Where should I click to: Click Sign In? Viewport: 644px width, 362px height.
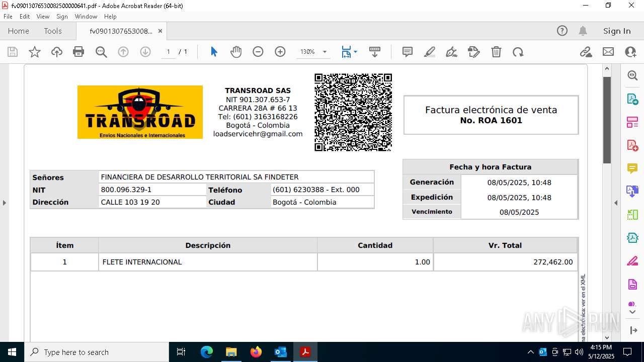(x=617, y=31)
